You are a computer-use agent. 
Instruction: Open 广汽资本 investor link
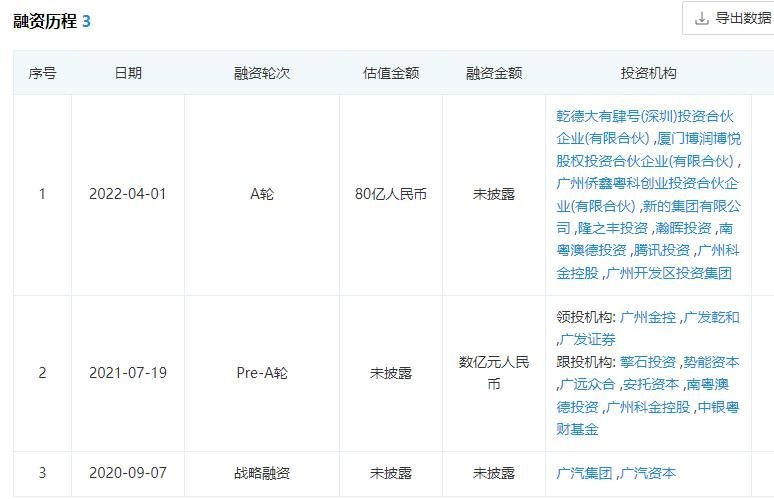(648, 473)
